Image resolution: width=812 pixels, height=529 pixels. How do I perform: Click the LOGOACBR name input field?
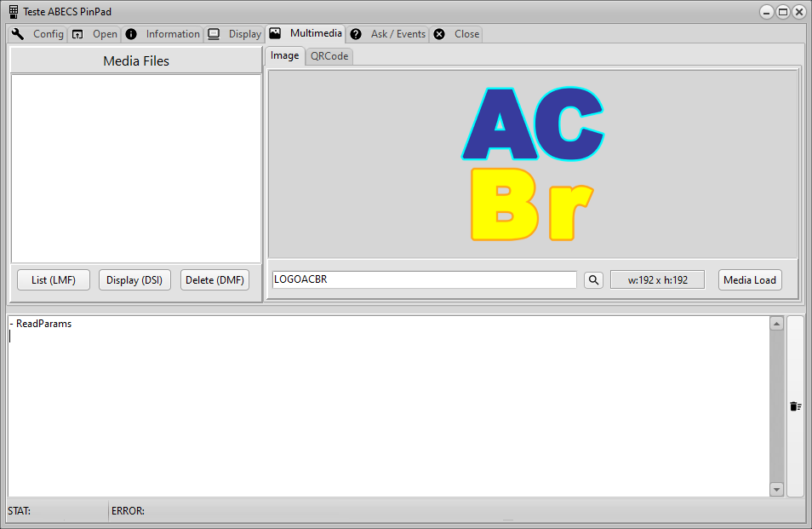click(424, 279)
